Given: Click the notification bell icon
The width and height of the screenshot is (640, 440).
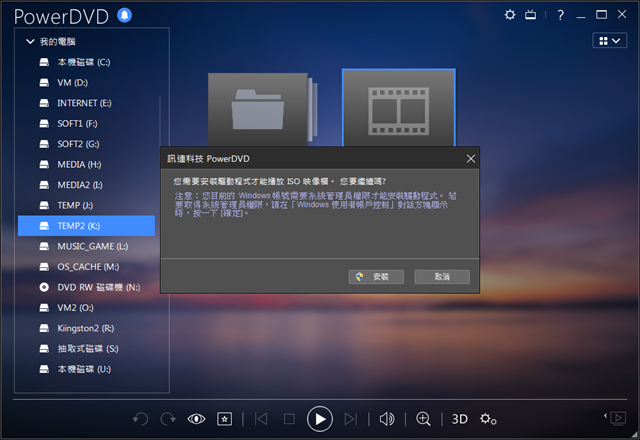Looking at the screenshot, I should point(124,16).
